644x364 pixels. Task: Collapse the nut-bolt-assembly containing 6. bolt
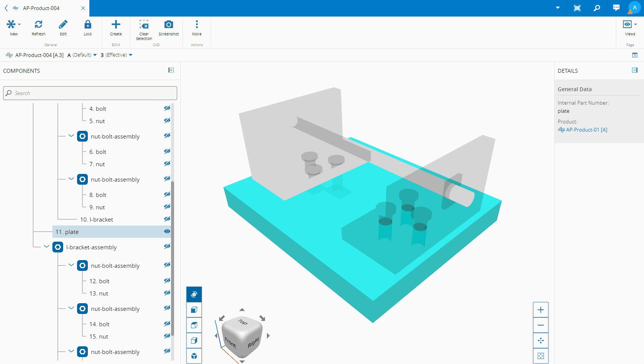(x=71, y=135)
